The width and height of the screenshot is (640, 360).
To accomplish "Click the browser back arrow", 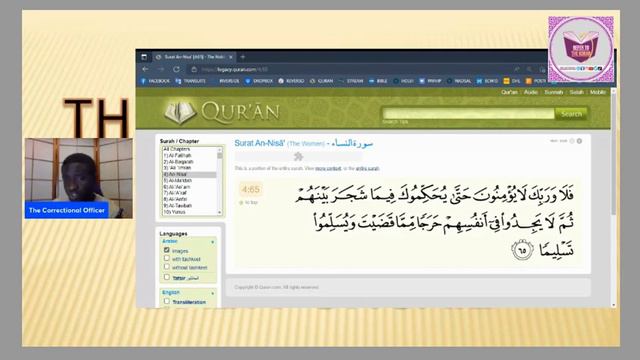I will coord(145,69).
